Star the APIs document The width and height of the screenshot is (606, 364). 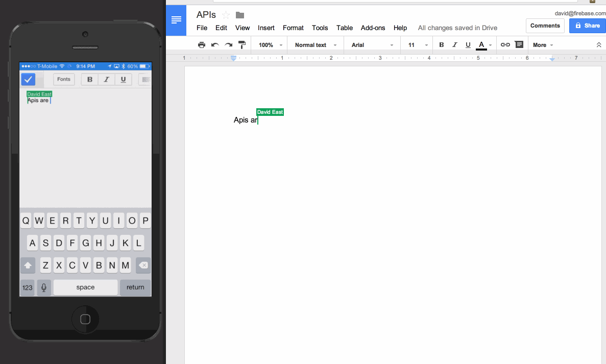tap(227, 14)
